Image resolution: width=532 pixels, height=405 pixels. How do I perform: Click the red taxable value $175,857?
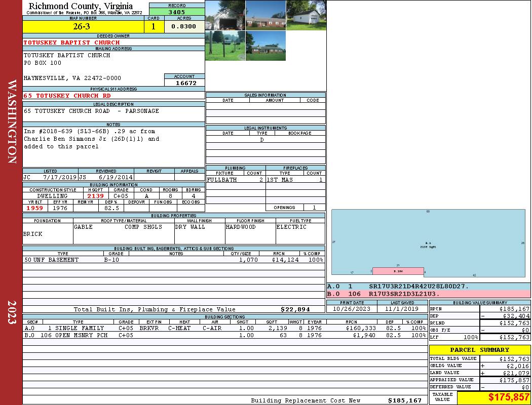pos(493,397)
